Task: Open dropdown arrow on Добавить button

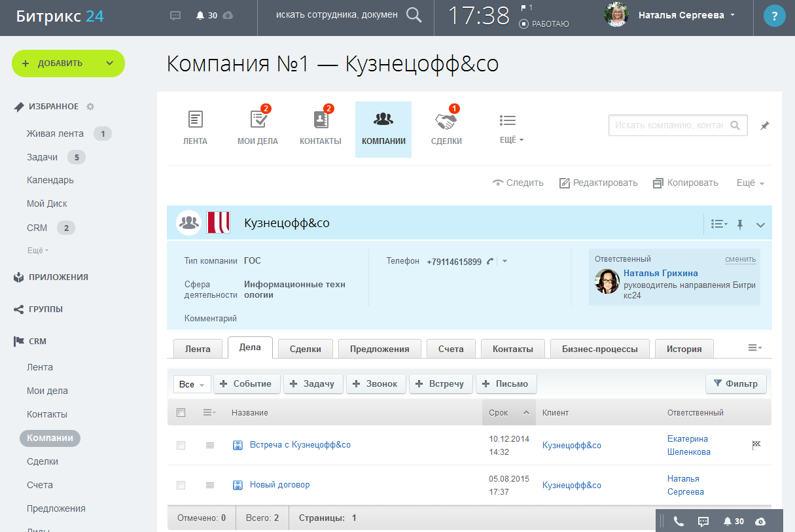Action: click(109, 63)
